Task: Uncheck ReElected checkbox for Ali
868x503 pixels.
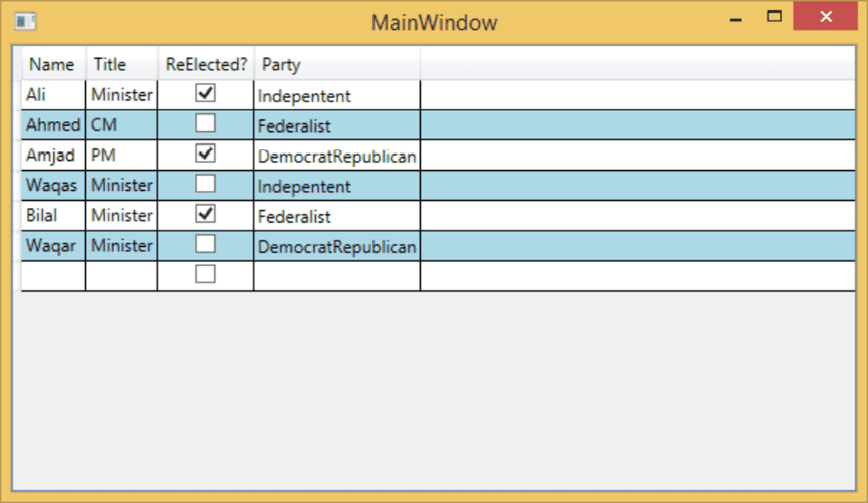Action: click(x=205, y=93)
